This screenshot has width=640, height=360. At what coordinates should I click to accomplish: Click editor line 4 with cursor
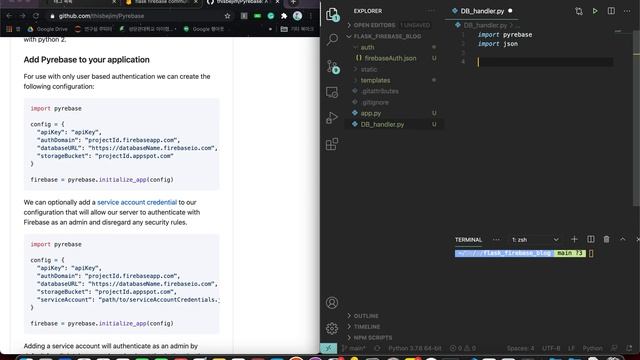(545, 62)
